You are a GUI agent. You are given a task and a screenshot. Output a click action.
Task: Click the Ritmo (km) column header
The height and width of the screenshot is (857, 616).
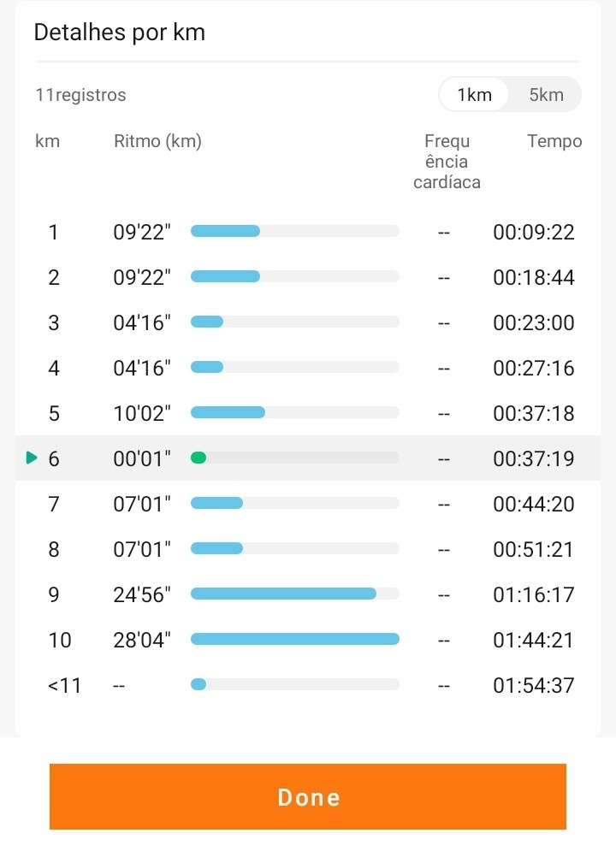tap(157, 142)
